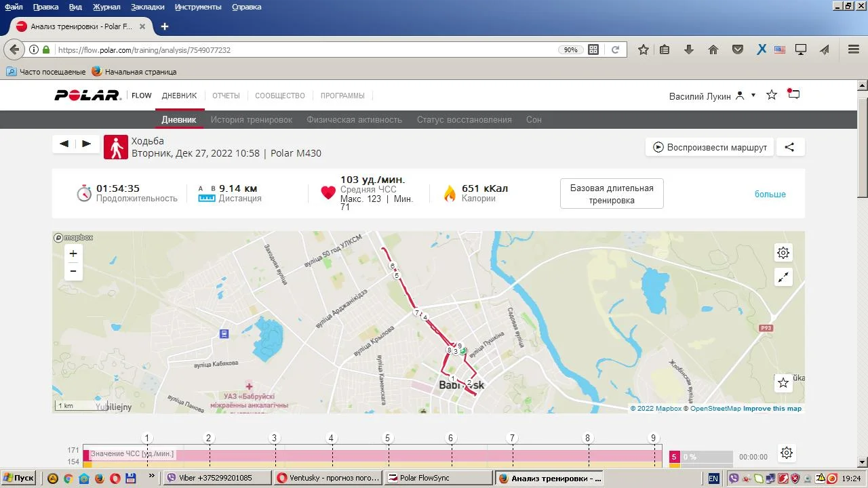The width and height of the screenshot is (868, 488).
Task: Click Воспроизвести маршрут button
Action: click(709, 147)
